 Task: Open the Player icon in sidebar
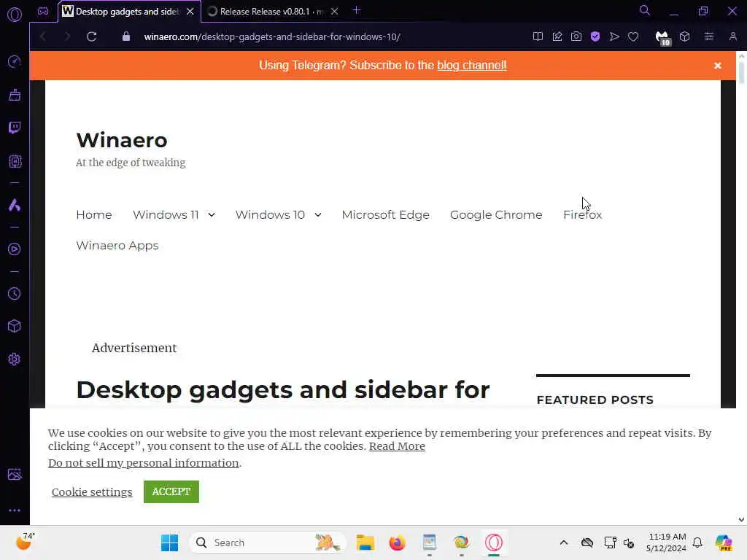pyautogui.click(x=15, y=249)
